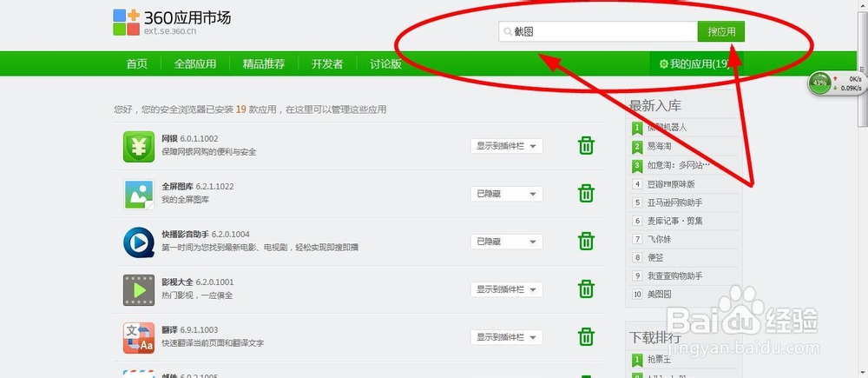
Task: Open 麦库记事·剪集 link
Action: (x=674, y=221)
